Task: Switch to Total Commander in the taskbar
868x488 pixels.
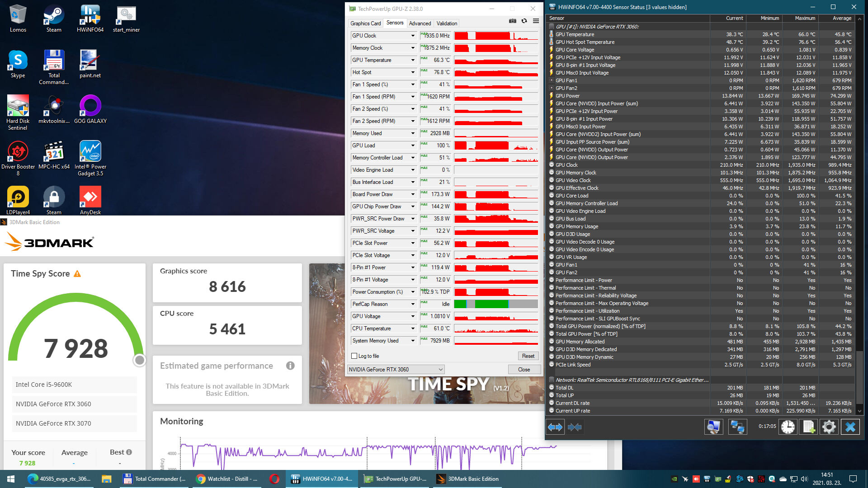Action: point(155,479)
